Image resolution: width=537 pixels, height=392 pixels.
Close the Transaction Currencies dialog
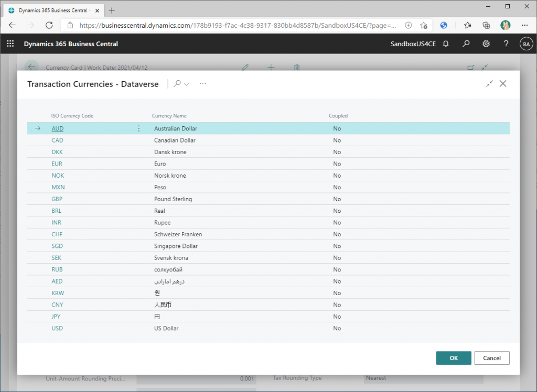[503, 83]
